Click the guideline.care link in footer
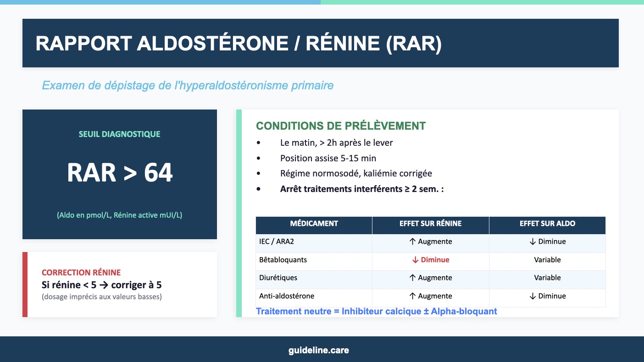This screenshot has height=362, width=644. pos(318,351)
